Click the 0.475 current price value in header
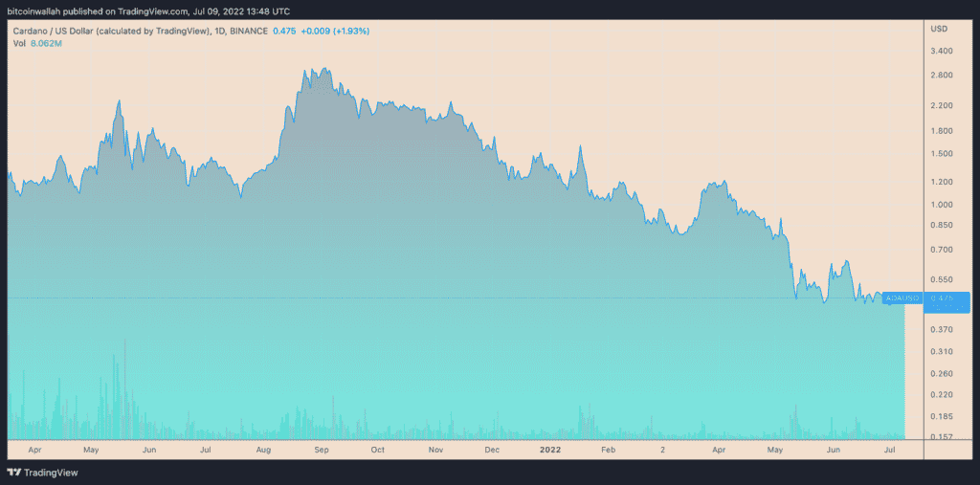 pos(283,31)
